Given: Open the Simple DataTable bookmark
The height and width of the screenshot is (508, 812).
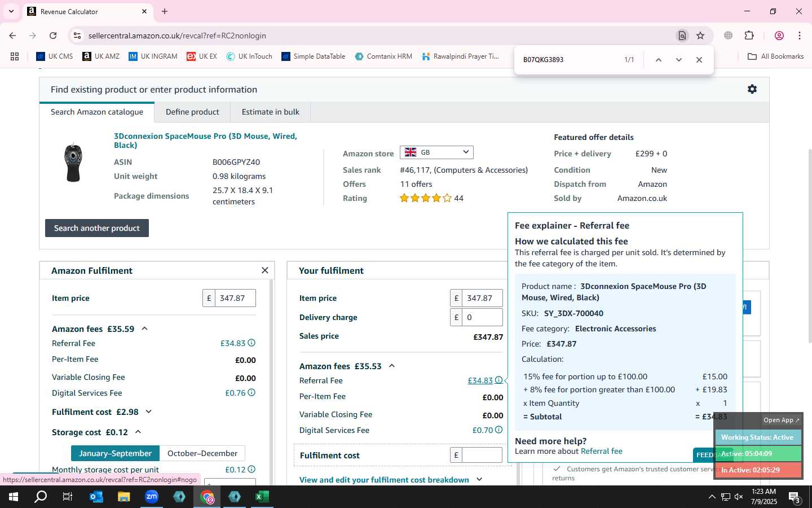Looking at the screenshot, I should point(314,56).
